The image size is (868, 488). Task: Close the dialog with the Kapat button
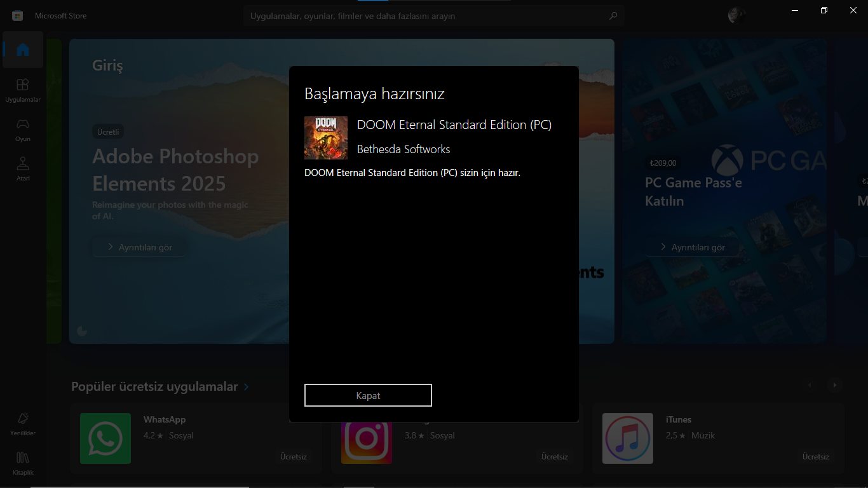(368, 395)
